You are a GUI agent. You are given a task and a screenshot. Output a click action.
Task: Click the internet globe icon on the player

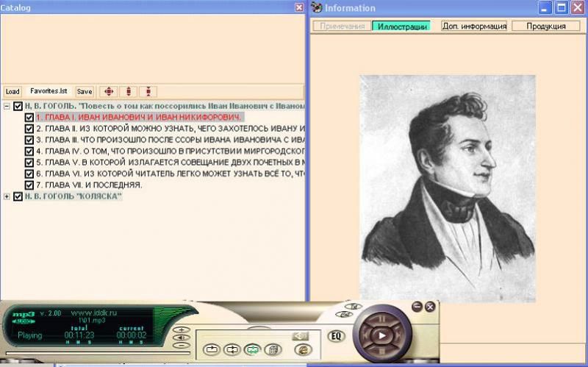[x=302, y=349]
